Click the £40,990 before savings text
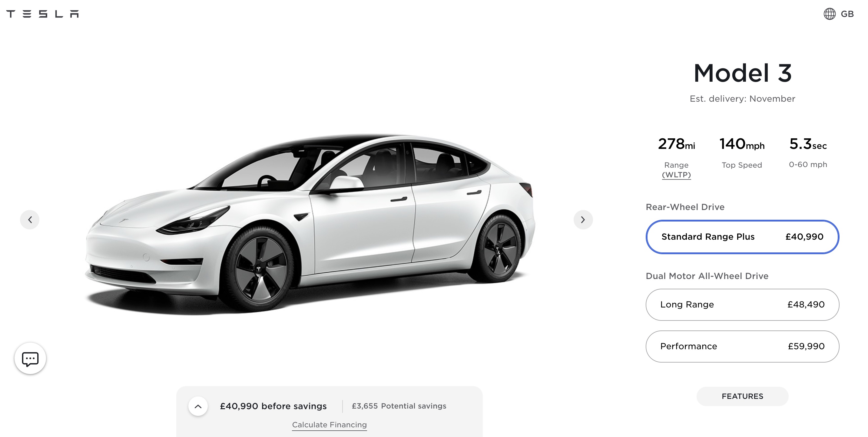Viewport: 868px width, 437px height. pos(273,406)
